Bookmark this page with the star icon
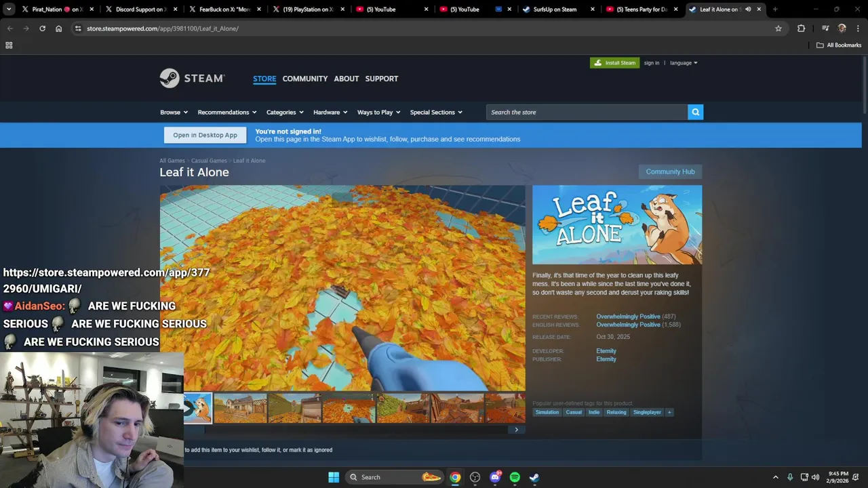This screenshot has height=488, width=868. point(778,28)
